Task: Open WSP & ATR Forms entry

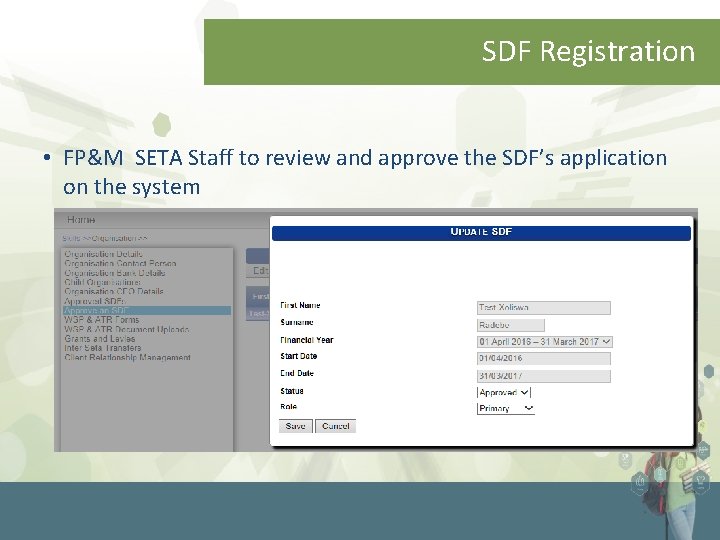Action: click(x=101, y=320)
